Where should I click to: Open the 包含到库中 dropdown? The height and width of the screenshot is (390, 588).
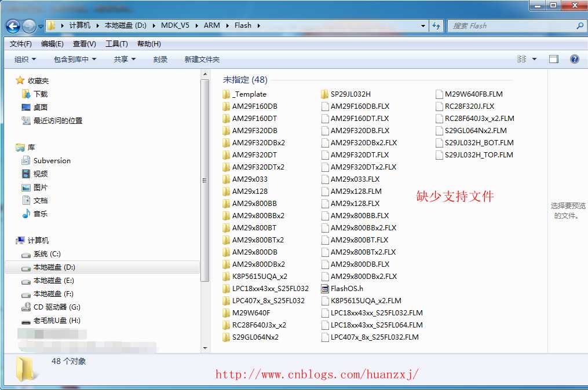(75, 59)
